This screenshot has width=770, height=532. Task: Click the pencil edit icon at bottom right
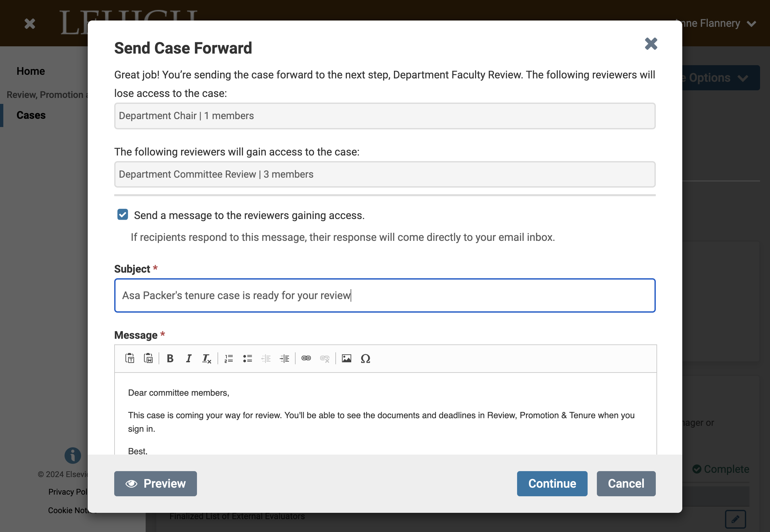click(735, 519)
